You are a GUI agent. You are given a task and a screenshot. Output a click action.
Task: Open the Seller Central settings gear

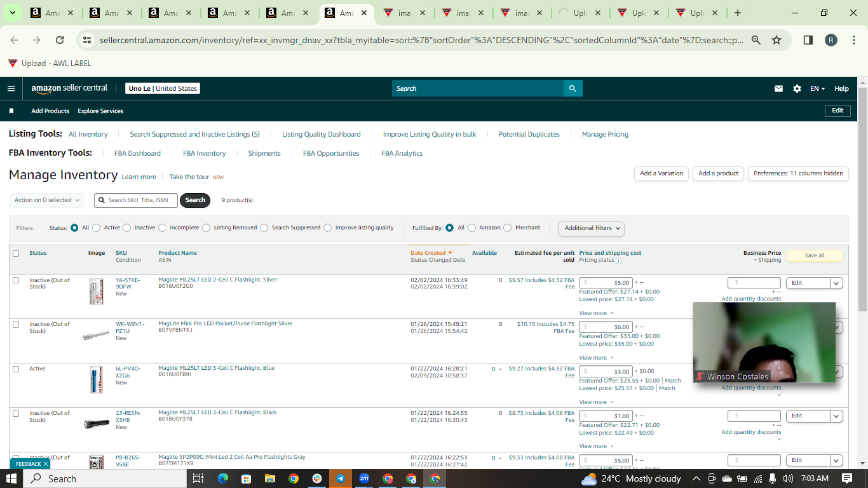[x=797, y=89]
